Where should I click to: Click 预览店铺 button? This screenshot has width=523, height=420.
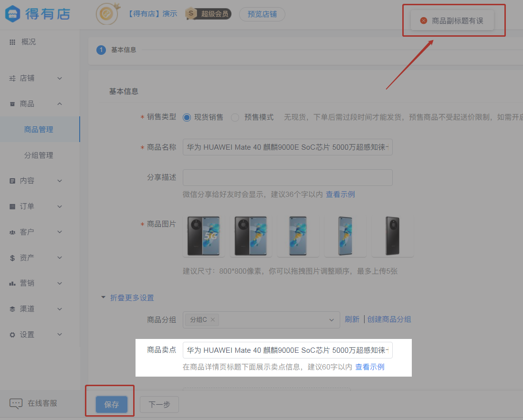click(x=262, y=14)
